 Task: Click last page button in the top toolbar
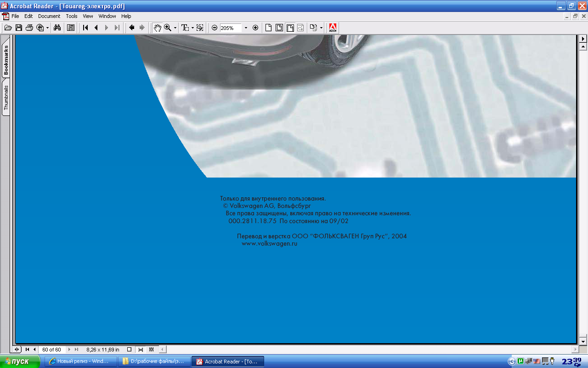(117, 28)
